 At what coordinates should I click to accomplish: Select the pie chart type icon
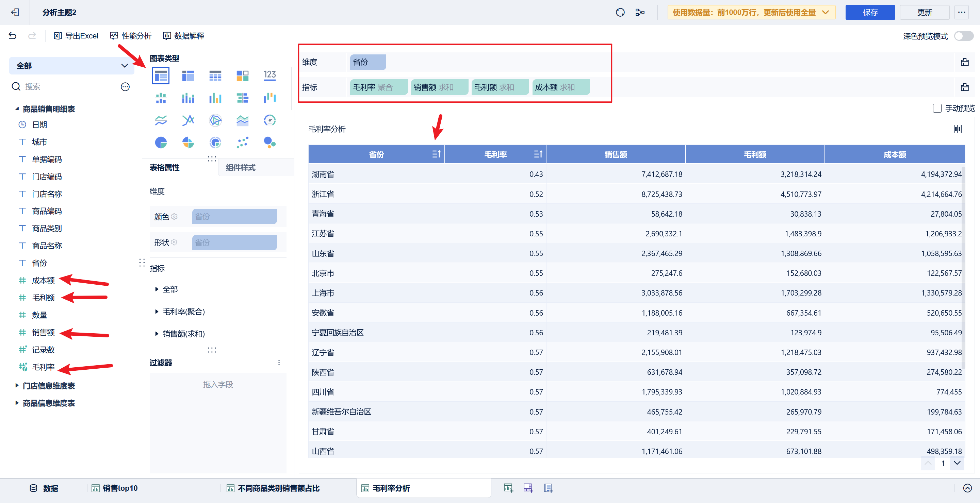(x=161, y=142)
